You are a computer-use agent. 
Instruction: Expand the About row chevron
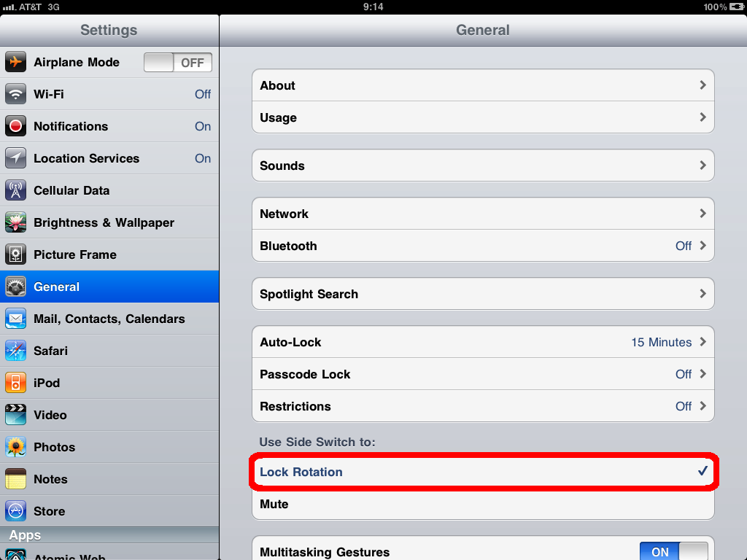coord(703,85)
